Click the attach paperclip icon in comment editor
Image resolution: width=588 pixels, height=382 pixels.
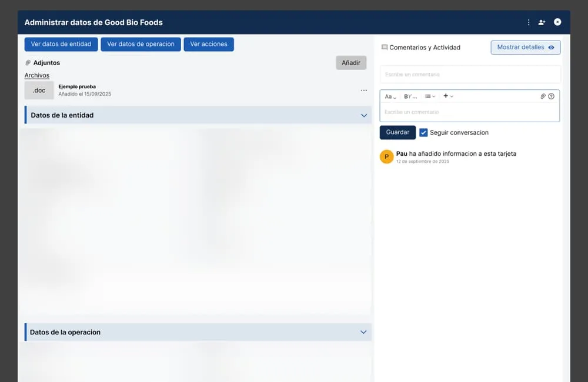coord(543,96)
